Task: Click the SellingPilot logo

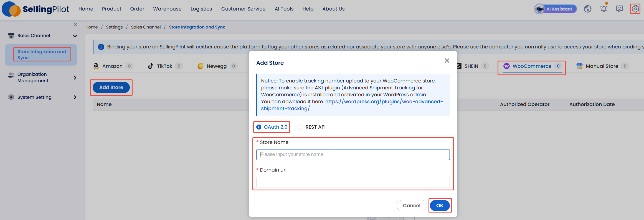Action: [36, 9]
